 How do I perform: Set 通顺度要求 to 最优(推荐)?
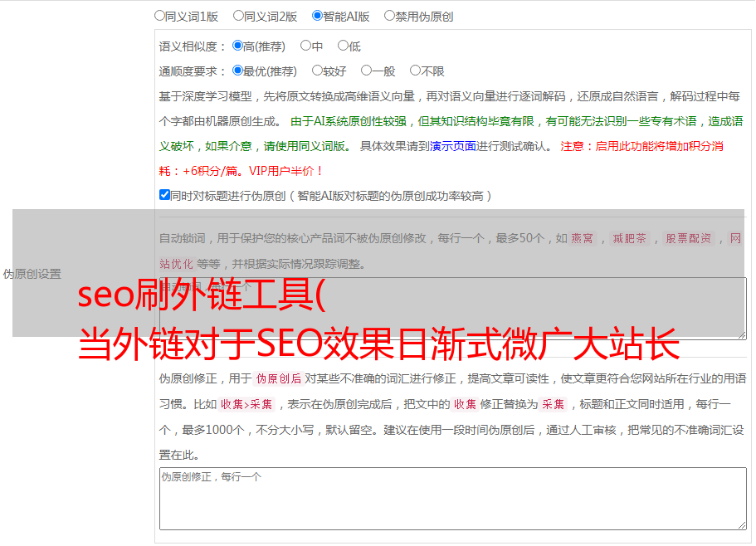click(x=237, y=71)
